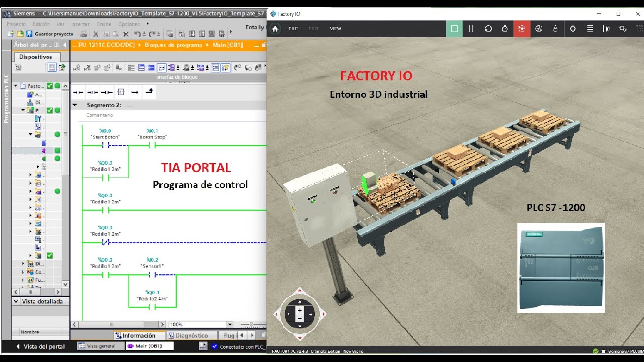
Task: Open the Factory IO drivers gears icon
Action: pos(623,29)
